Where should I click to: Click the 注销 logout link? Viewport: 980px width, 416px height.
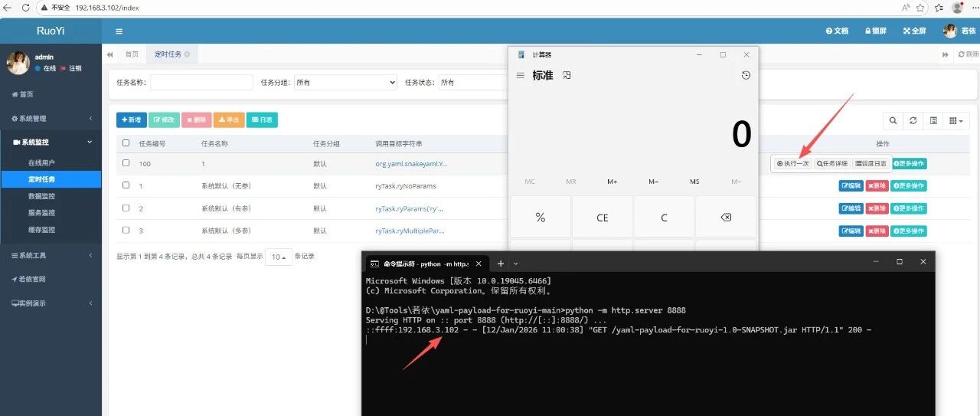coord(71,68)
